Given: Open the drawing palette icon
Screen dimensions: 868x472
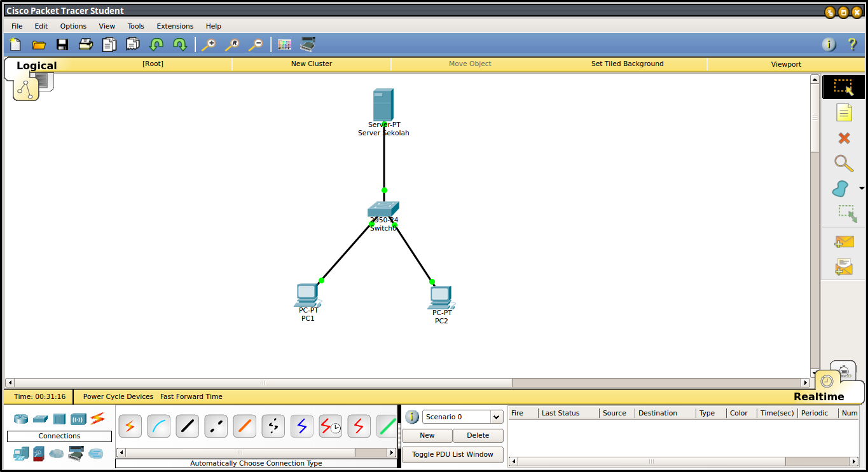Looking at the screenshot, I should pyautogui.click(x=284, y=44).
